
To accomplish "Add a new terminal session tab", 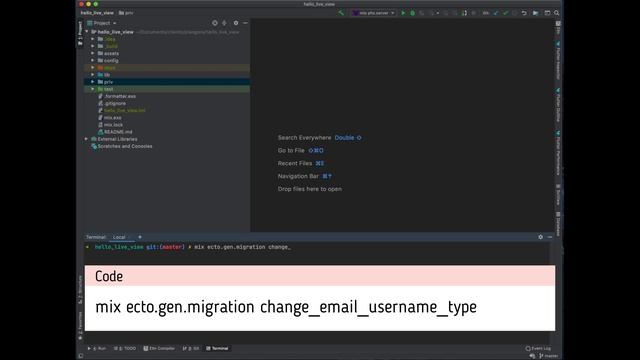I will pos(140,237).
